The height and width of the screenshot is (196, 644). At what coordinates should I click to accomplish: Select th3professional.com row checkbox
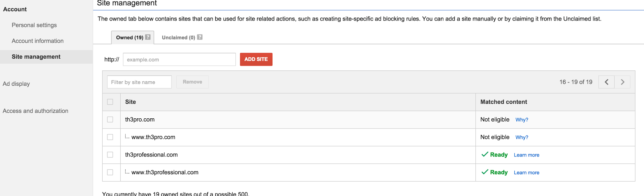(110, 155)
